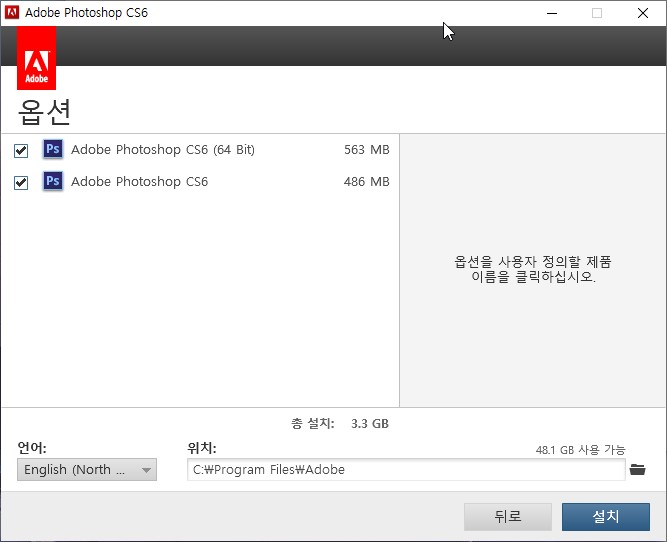Click the title bar Adobe app icon
The height and width of the screenshot is (542, 667).
12,13
